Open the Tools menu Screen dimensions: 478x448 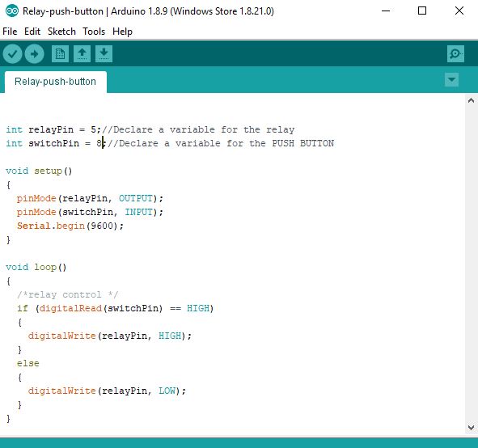tap(94, 32)
